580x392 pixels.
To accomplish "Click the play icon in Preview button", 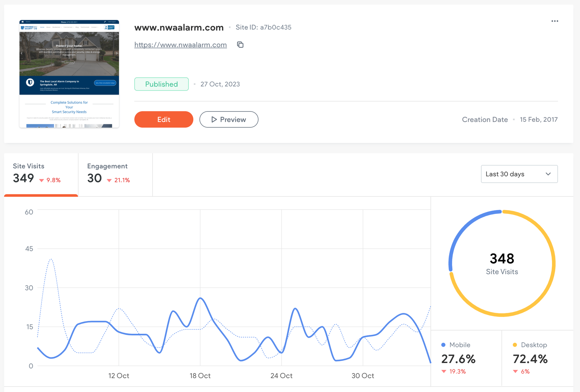I will (214, 120).
